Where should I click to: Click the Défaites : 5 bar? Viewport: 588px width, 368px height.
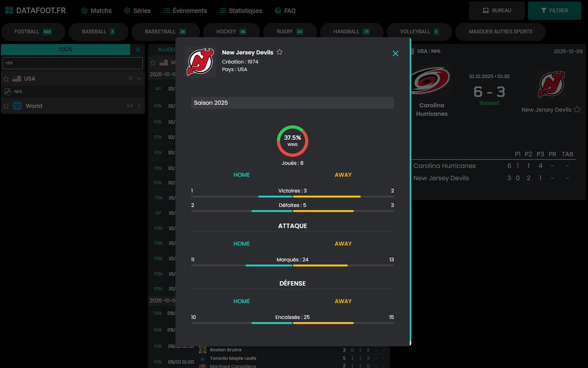click(x=293, y=211)
